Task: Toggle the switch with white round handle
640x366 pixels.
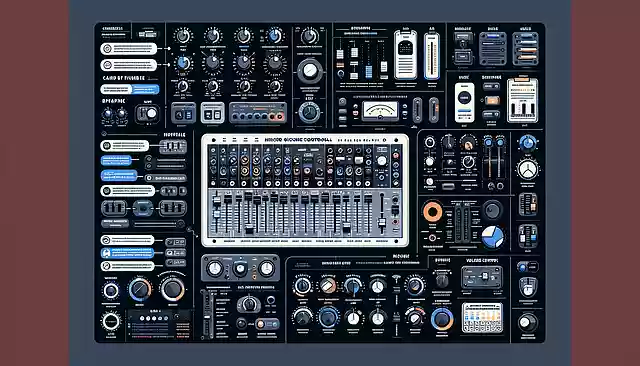Action: [x=148, y=113]
